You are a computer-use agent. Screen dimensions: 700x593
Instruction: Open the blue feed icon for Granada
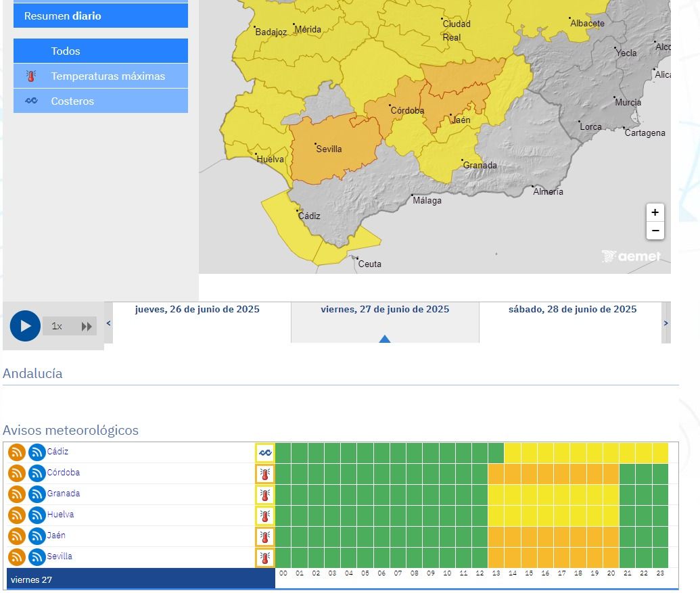tap(37, 494)
